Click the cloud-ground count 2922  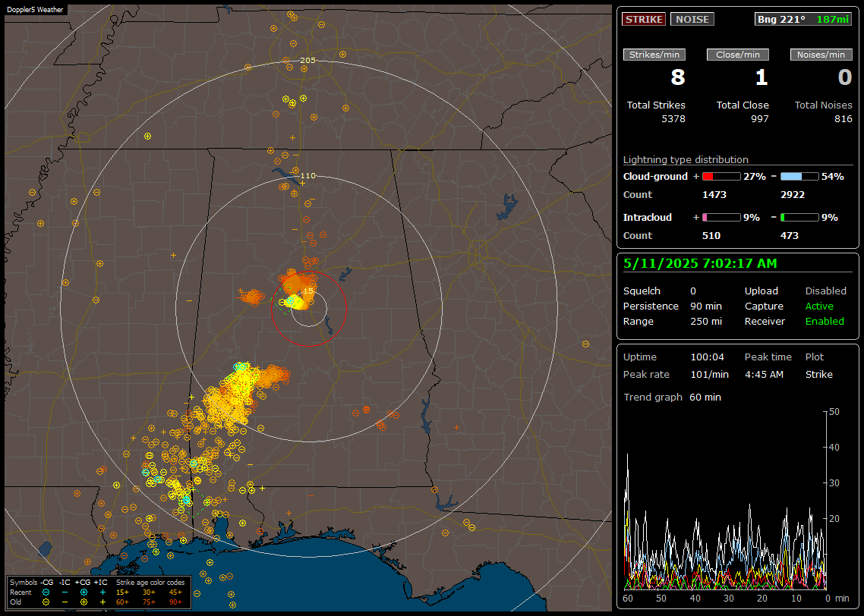793,195
